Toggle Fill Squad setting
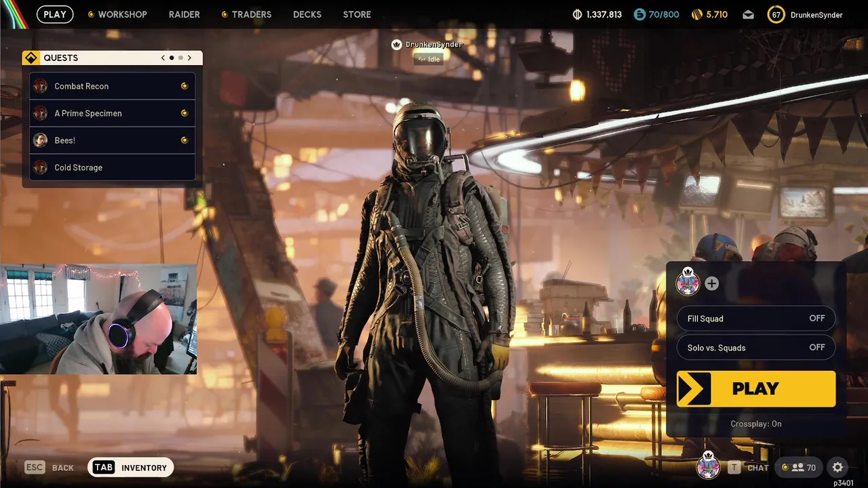 pyautogui.click(x=756, y=319)
